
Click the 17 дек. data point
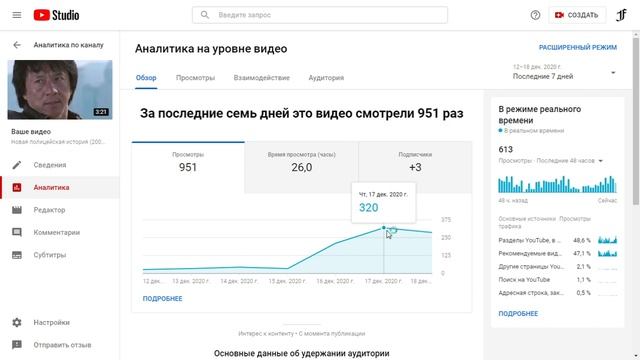(x=384, y=228)
